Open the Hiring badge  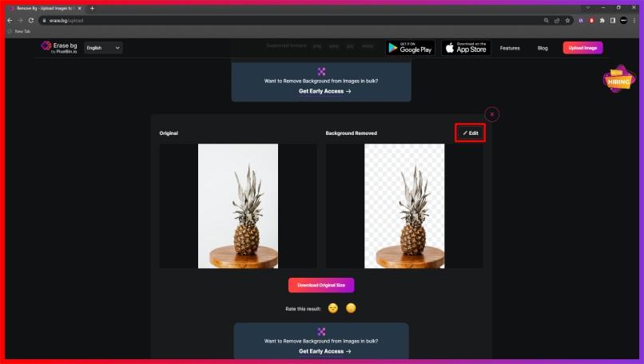pos(618,80)
